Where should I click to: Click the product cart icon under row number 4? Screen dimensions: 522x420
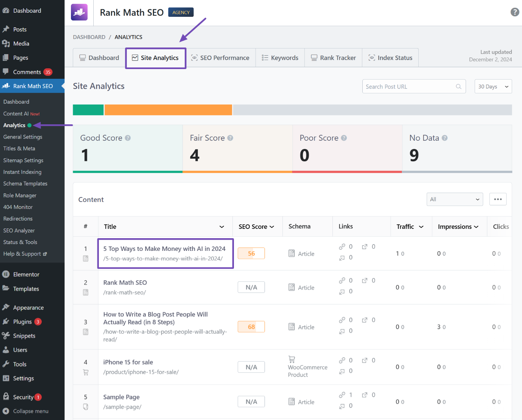[x=86, y=372]
